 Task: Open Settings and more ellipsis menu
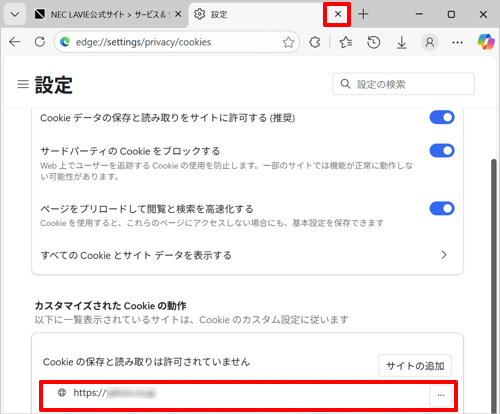point(457,42)
